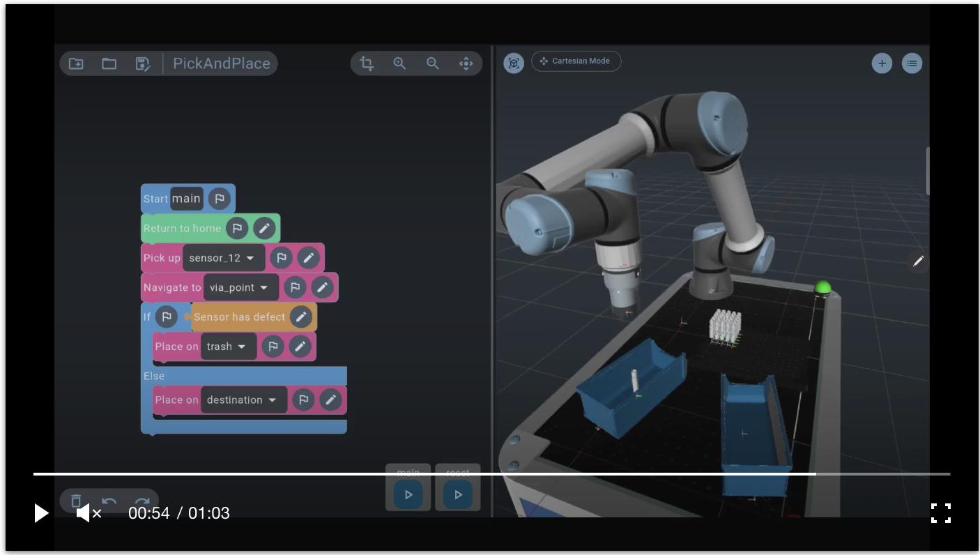The width and height of the screenshot is (980, 555).
Task: Click the 3D cube view icon
Action: pyautogui.click(x=514, y=63)
